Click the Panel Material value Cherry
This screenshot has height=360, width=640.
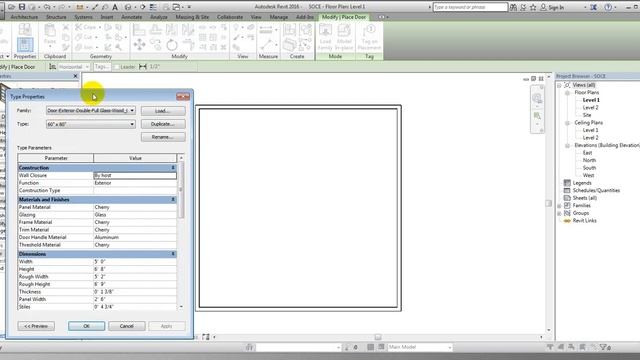[x=135, y=207]
